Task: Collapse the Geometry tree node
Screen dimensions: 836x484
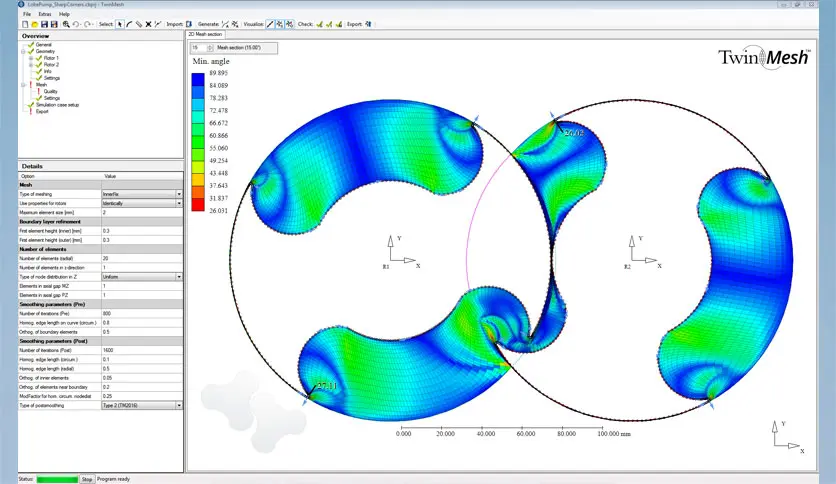Action: (x=23, y=52)
